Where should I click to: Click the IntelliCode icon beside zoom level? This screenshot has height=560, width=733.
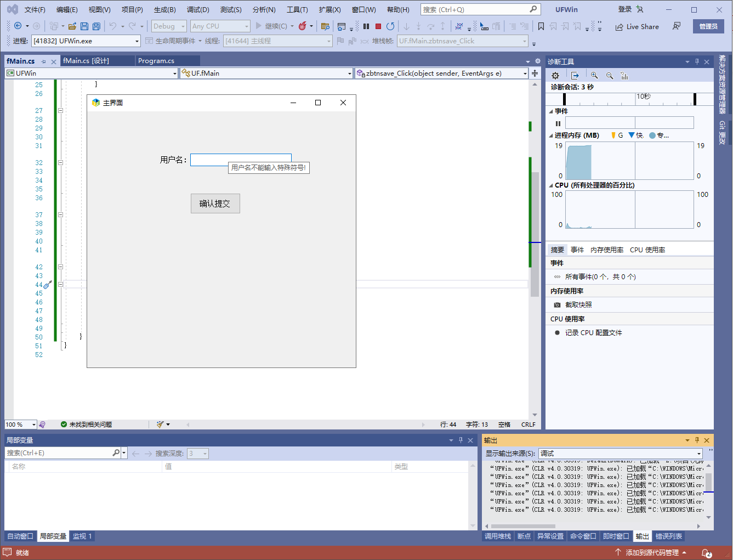click(42, 424)
